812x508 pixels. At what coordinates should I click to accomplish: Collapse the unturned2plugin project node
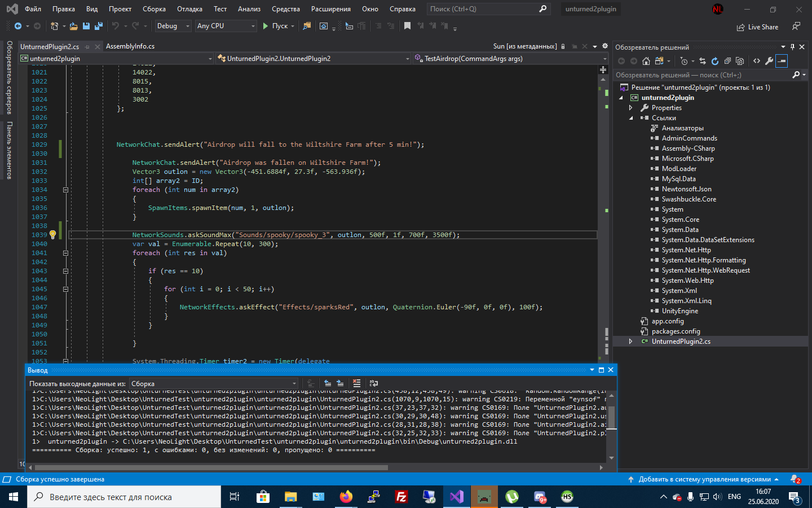pos(621,98)
